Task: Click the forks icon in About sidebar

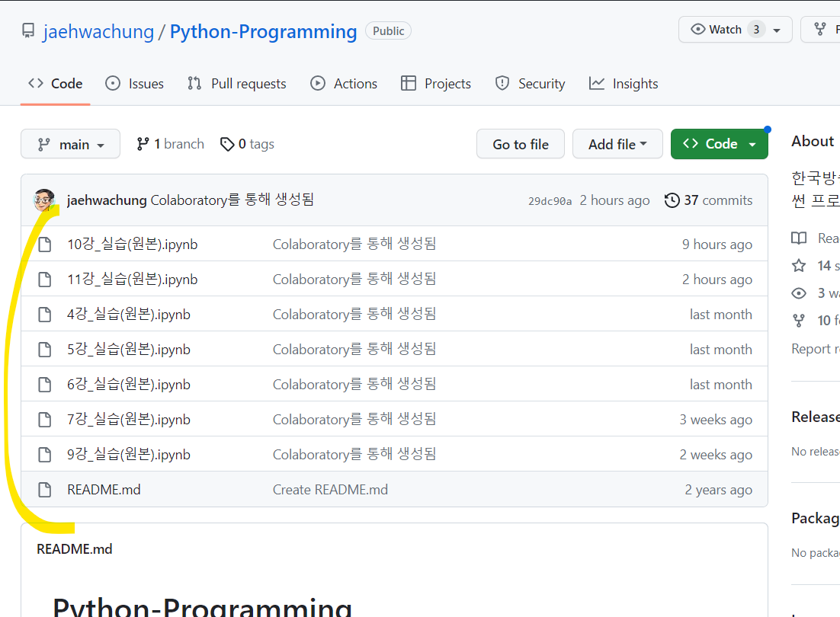Action: tap(799, 321)
